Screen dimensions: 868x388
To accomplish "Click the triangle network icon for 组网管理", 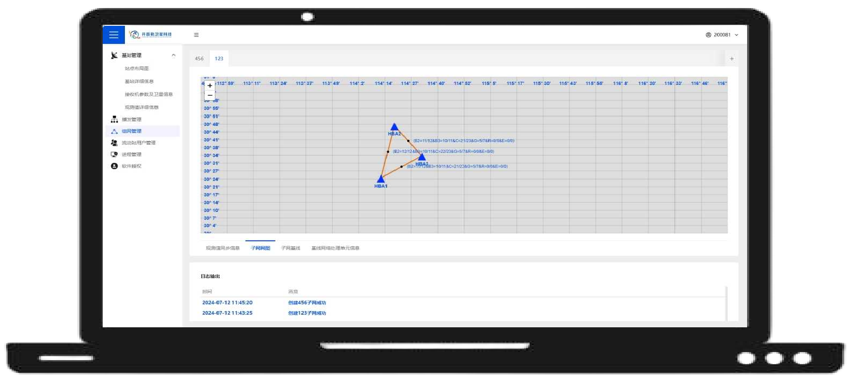I will click(114, 131).
